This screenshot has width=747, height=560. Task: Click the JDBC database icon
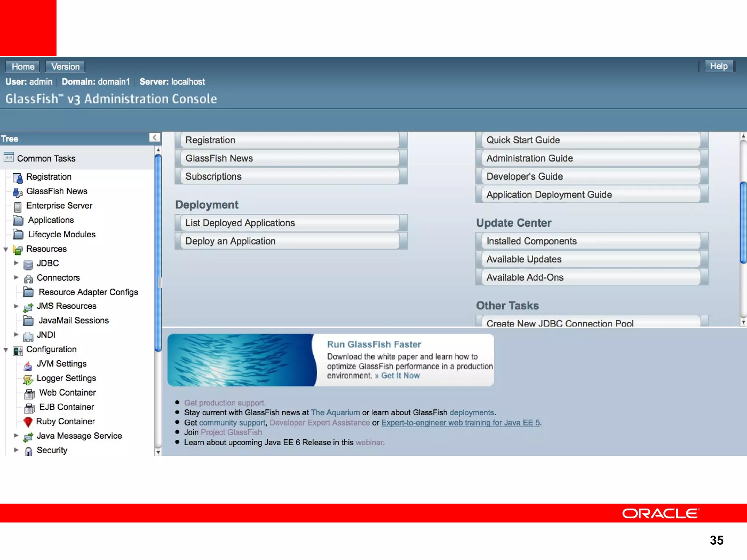tap(28, 264)
